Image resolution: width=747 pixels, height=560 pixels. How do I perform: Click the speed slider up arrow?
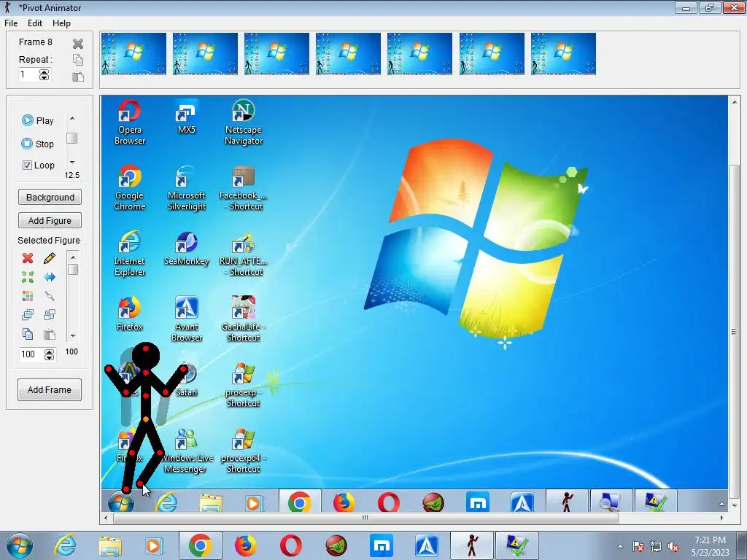point(72,118)
